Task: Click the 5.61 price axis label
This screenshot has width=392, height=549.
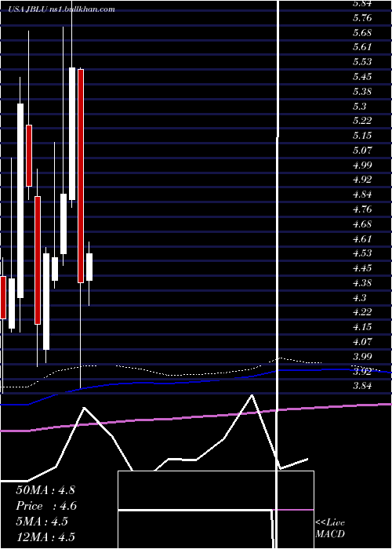Action: [x=362, y=47]
